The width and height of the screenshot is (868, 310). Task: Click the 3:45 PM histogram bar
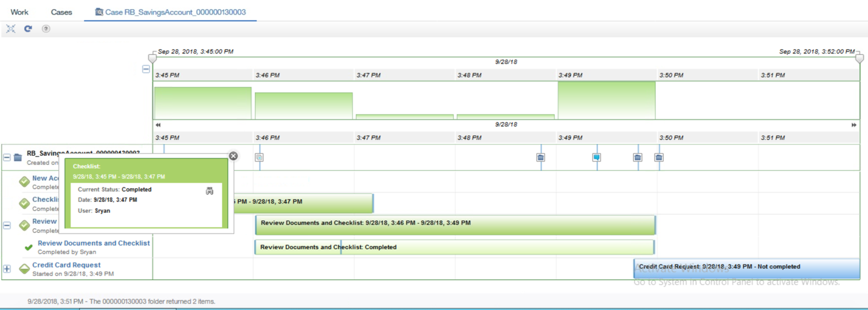[x=203, y=103]
